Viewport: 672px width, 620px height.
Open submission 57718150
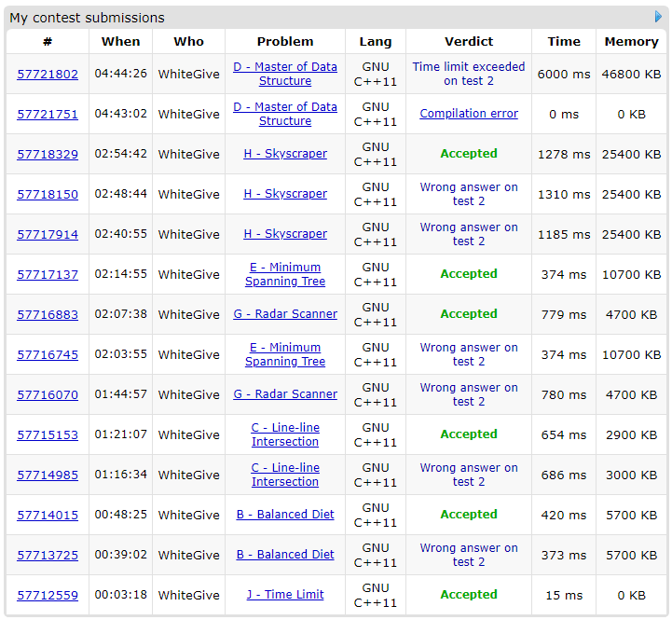[48, 195]
